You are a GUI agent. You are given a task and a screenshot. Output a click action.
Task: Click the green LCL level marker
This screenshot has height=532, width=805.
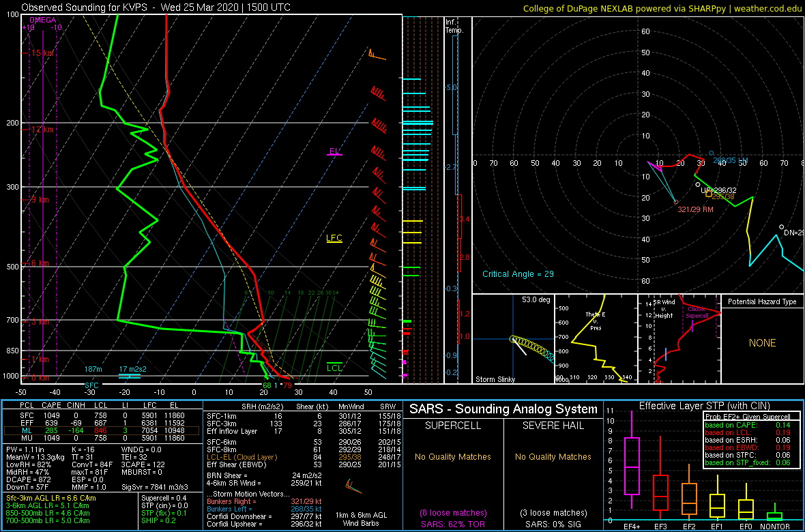point(334,367)
